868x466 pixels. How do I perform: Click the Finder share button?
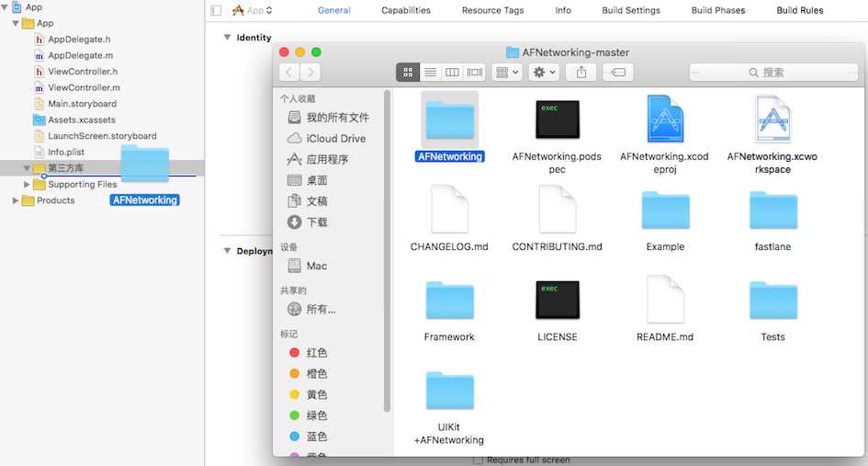581,72
